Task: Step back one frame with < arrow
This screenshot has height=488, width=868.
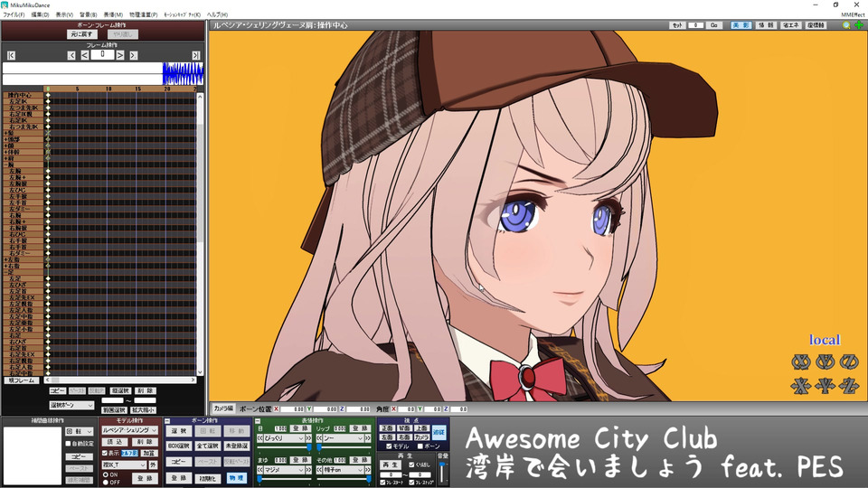Action: (x=85, y=55)
